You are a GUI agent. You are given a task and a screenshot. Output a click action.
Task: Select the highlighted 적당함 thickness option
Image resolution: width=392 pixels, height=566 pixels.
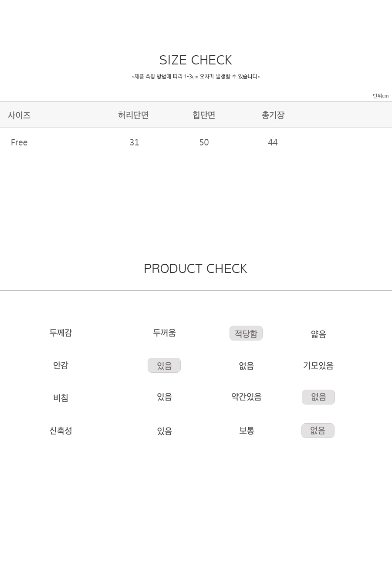[x=246, y=333]
